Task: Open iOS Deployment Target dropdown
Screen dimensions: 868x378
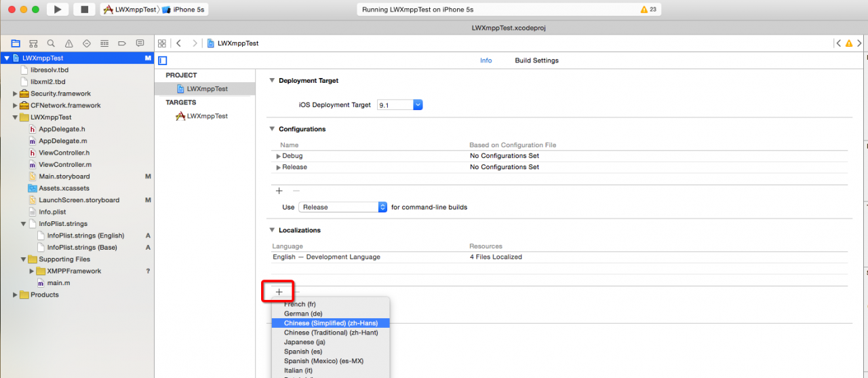Action: [399, 105]
